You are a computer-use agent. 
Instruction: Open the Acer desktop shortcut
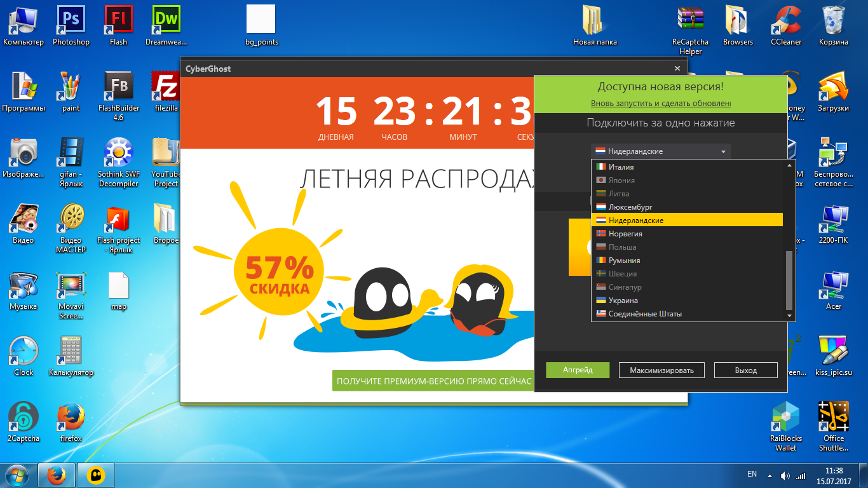(x=834, y=290)
